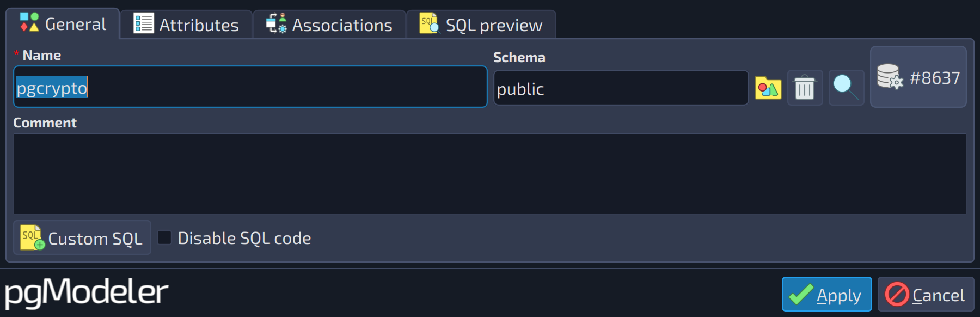Screen dimensions: 980x317
Task: Apply the extension changes
Action: pos(826,295)
